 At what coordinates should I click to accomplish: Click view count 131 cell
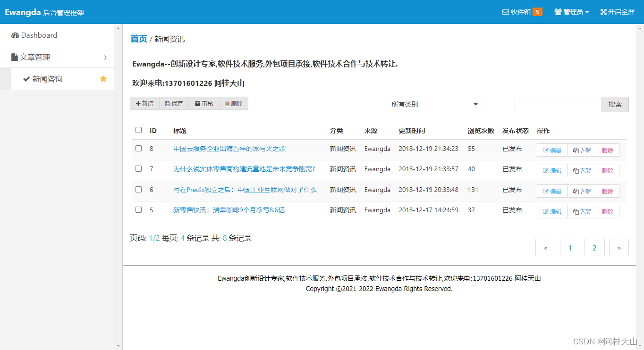(473, 190)
